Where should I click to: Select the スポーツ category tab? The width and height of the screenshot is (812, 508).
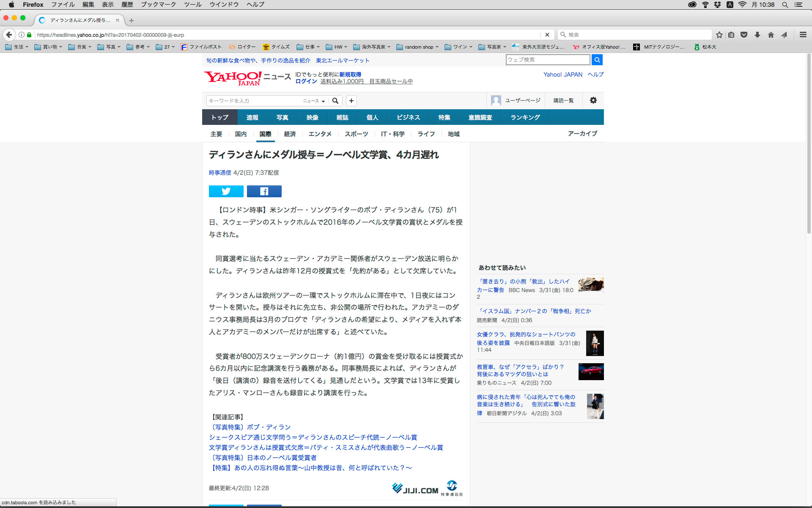tap(356, 134)
